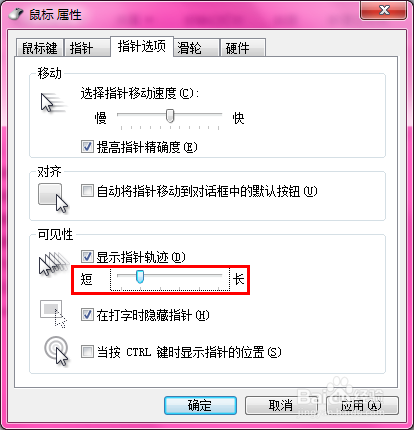Click the CTRL locate pointer target icon

(x=56, y=352)
